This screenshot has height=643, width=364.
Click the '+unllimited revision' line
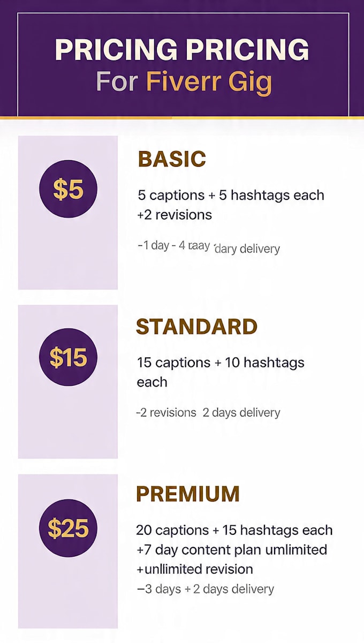(194, 569)
